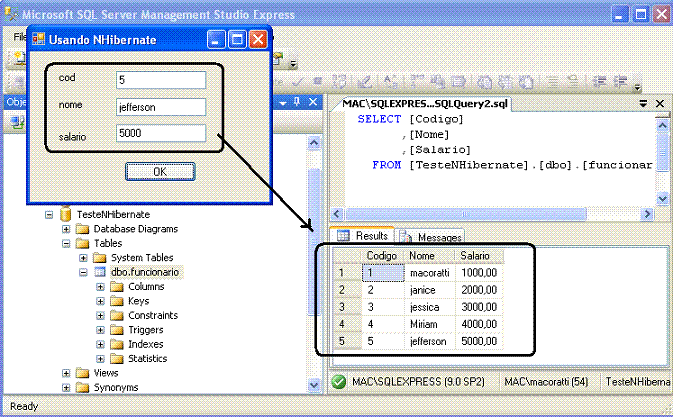The height and width of the screenshot is (417, 673).
Task: Collapse the dbo.funcionario node
Action: pos(83,272)
